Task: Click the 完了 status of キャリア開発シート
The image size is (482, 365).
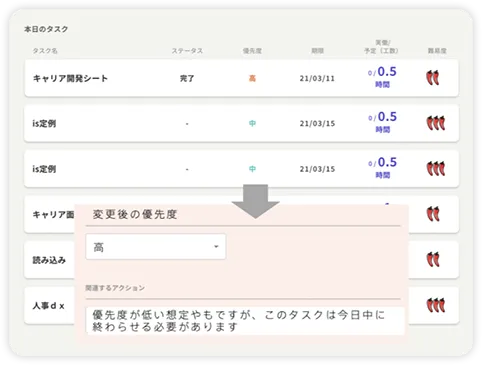Action: click(x=187, y=78)
